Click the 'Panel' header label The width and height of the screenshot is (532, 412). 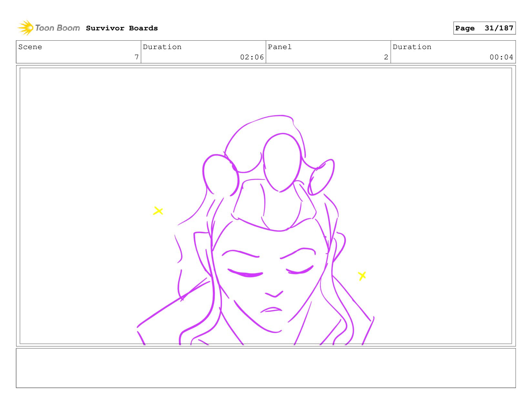coord(280,47)
